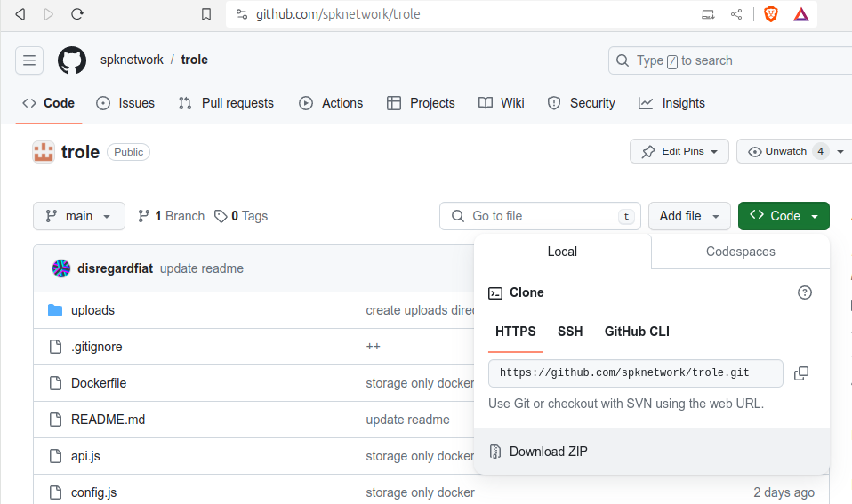Open the latest commit message "update readme" by disregardfiat
852x504 pixels.
[x=202, y=268]
